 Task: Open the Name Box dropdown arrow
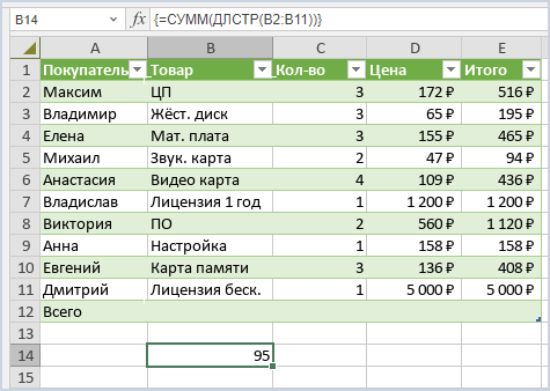[x=113, y=19]
